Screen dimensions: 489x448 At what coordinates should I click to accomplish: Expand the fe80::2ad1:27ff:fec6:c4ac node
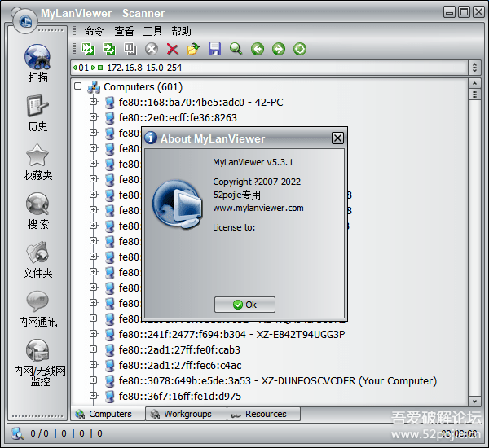93,364
